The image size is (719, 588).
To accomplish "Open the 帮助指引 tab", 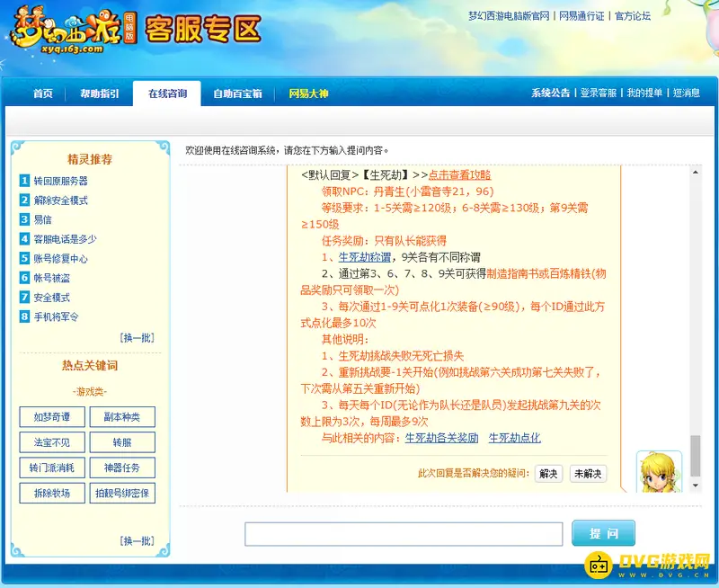I will (100, 94).
